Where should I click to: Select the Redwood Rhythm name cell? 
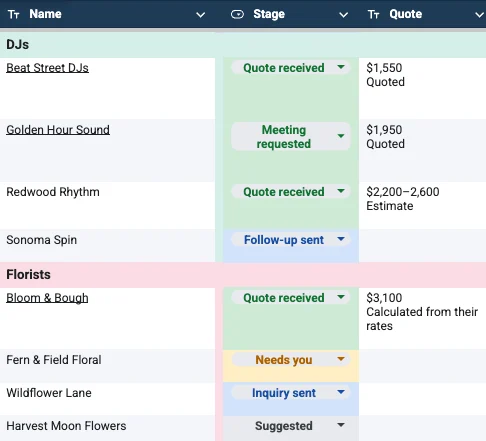[x=107, y=205]
